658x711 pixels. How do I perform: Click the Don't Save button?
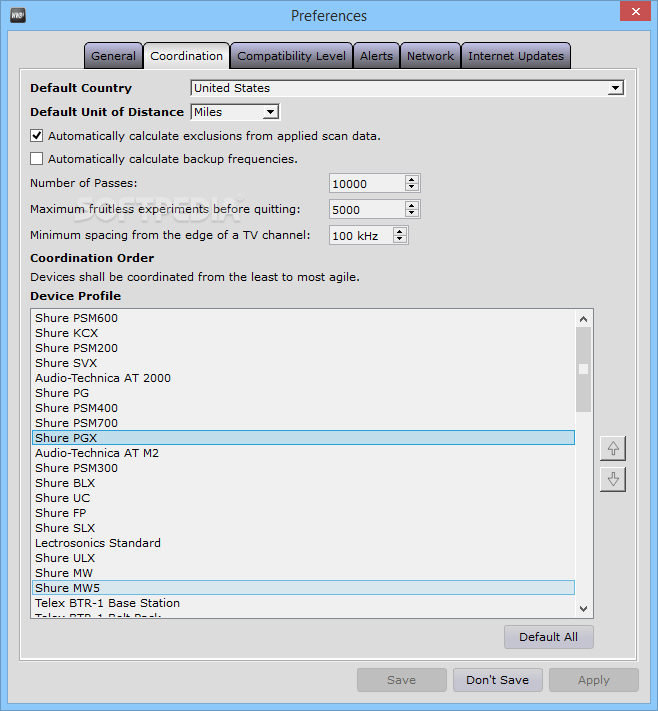pyautogui.click(x=497, y=680)
